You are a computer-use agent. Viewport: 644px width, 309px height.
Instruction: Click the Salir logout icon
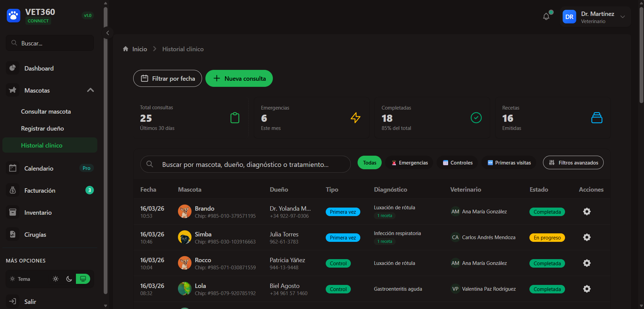tap(13, 301)
